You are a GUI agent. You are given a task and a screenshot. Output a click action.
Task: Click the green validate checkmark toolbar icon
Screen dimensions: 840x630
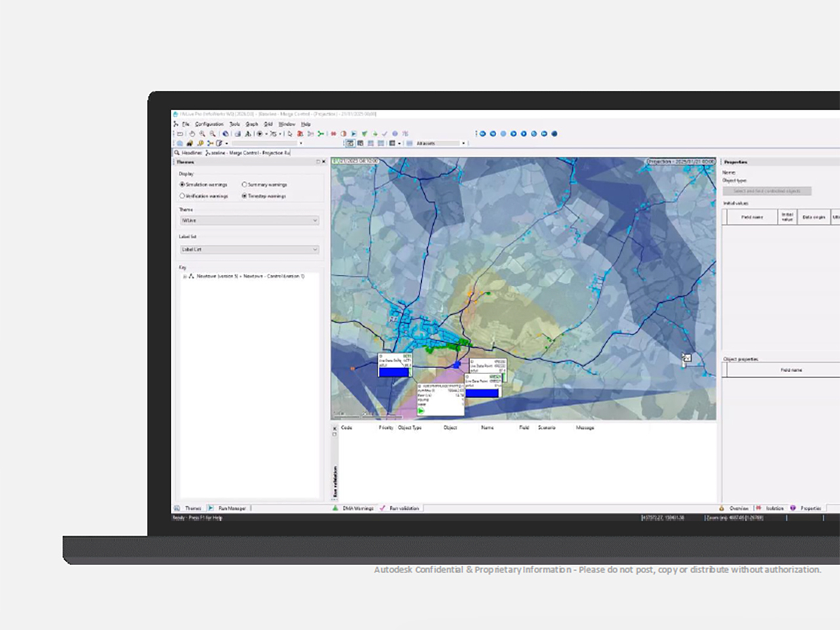tap(364, 134)
